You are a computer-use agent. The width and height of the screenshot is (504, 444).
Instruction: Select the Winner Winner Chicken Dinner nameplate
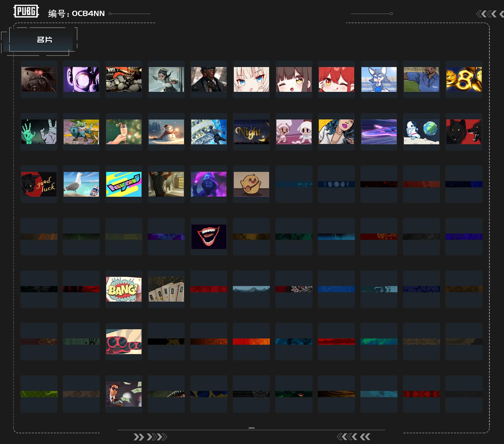coord(166,184)
